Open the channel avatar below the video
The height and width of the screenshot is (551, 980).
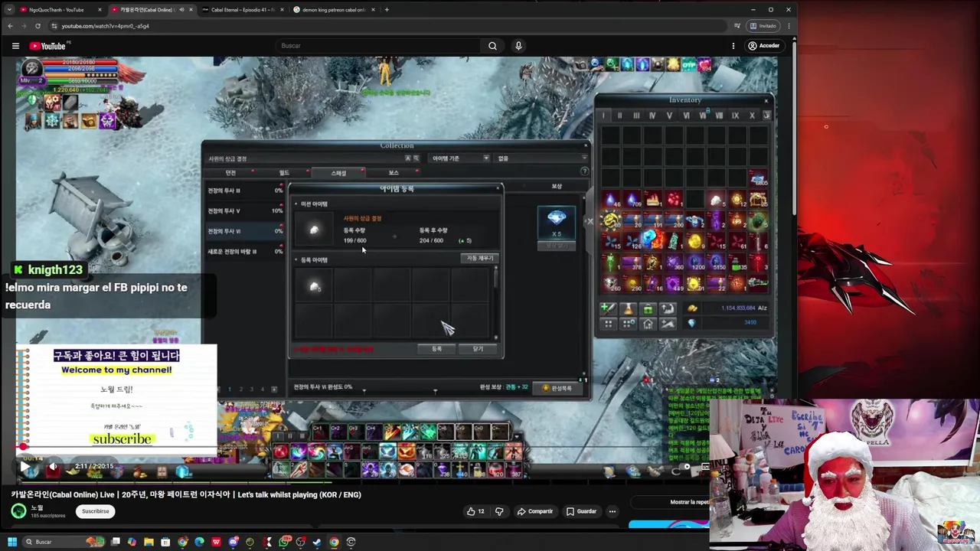point(18,510)
